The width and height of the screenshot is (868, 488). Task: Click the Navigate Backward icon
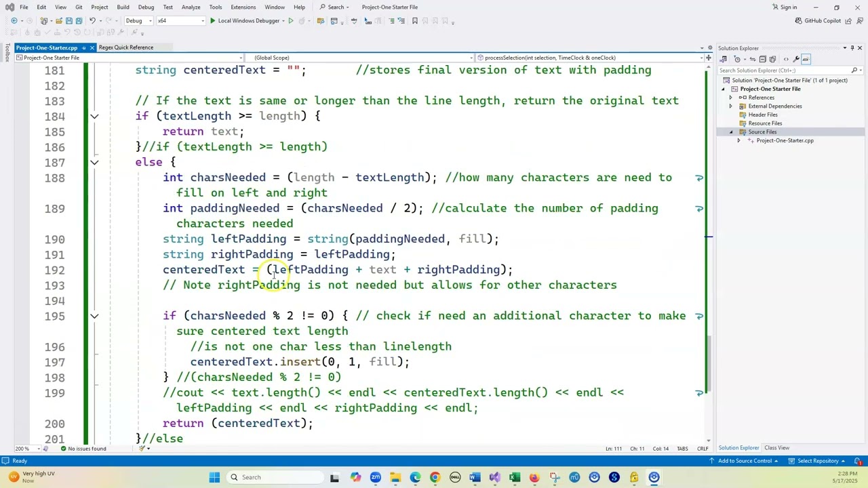(x=14, y=21)
